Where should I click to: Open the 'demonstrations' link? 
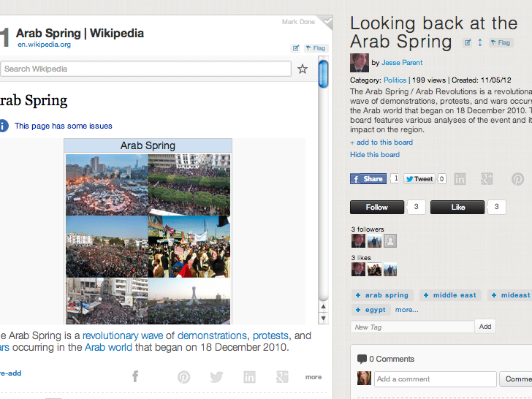click(212, 335)
